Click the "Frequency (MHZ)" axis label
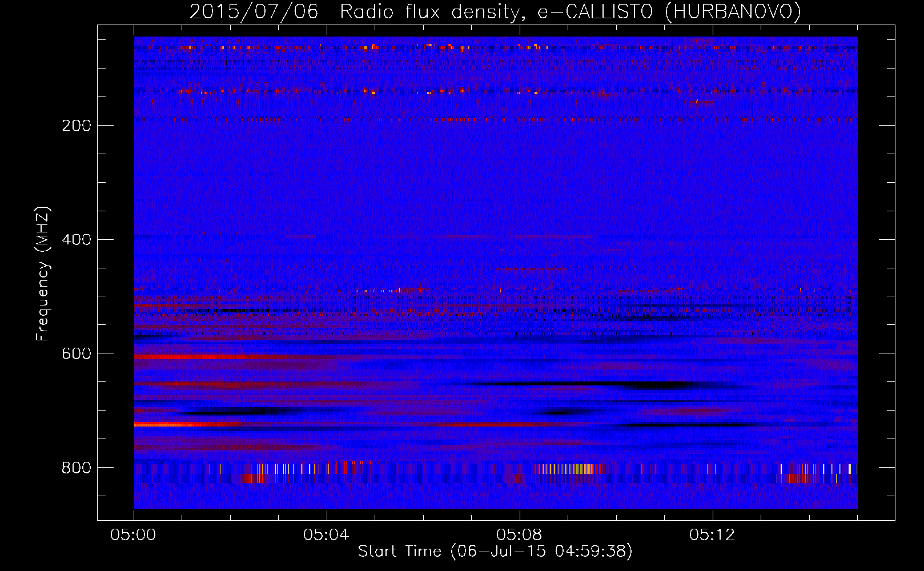Screen dimensions: 924x571 pos(43,274)
